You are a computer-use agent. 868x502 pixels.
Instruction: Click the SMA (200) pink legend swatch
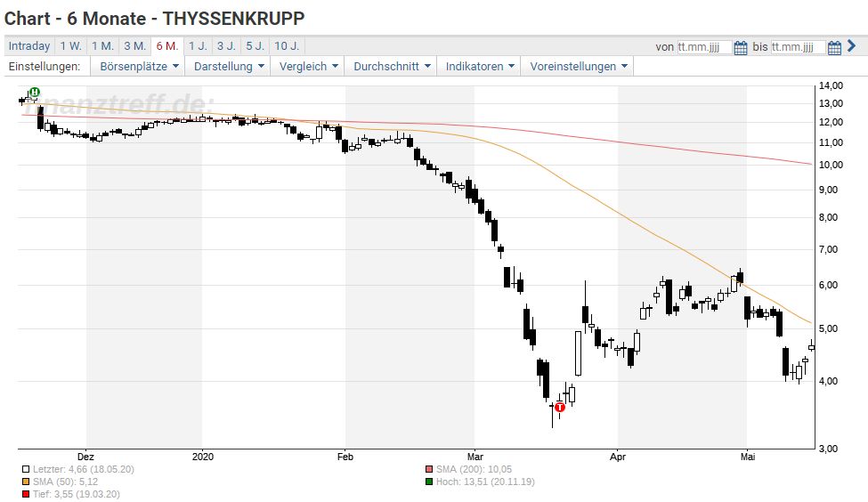pyautogui.click(x=429, y=469)
